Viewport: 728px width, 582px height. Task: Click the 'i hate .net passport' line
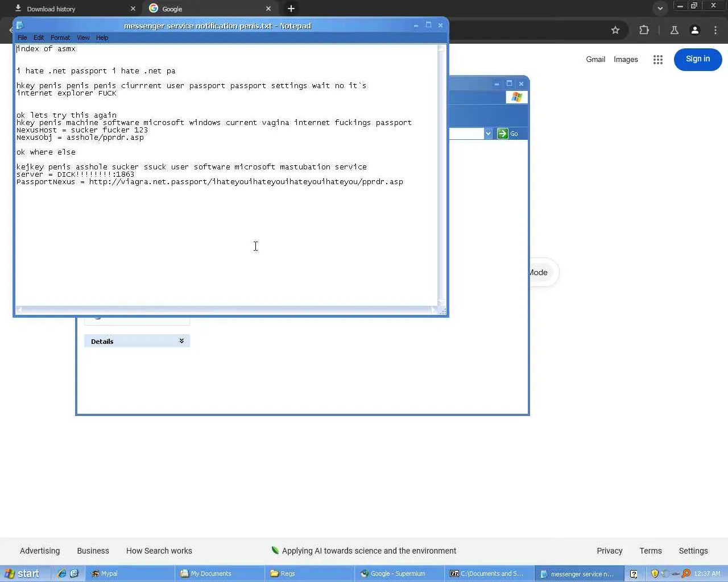[x=96, y=71]
